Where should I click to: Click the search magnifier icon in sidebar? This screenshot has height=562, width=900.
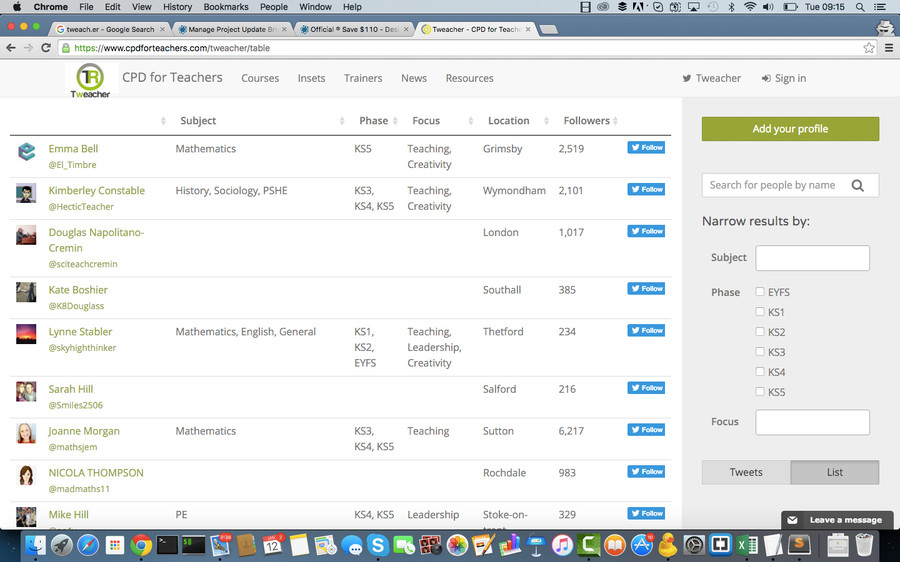click(x=858, y=185)
